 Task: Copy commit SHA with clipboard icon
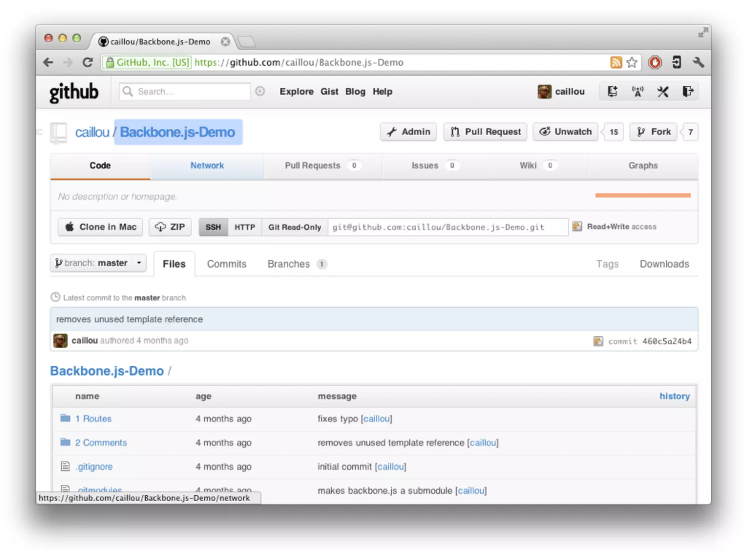598,341
